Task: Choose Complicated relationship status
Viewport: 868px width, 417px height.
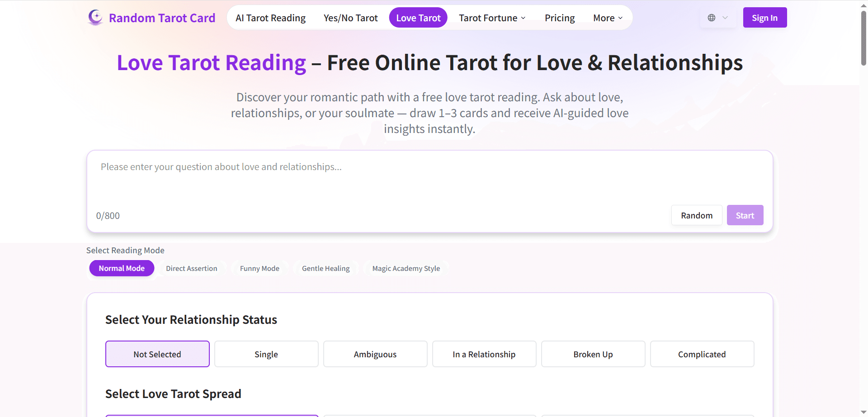Action: pyautogui.click(x=702, y=354)
